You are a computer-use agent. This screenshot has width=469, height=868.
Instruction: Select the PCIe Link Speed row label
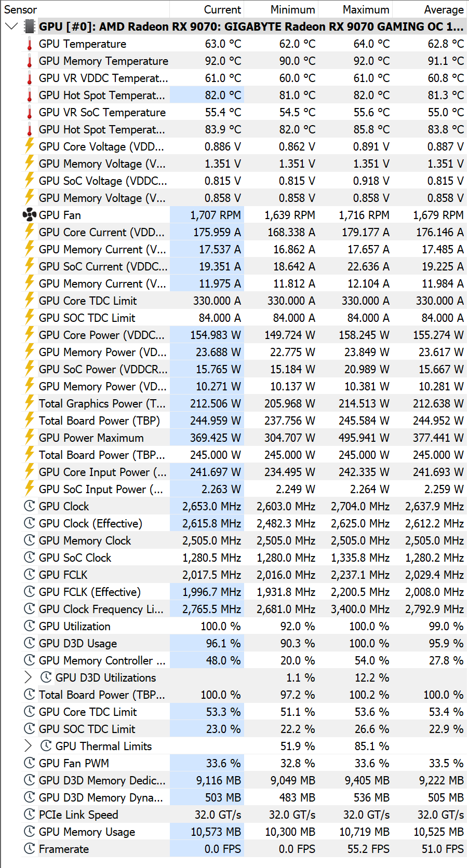78,815
